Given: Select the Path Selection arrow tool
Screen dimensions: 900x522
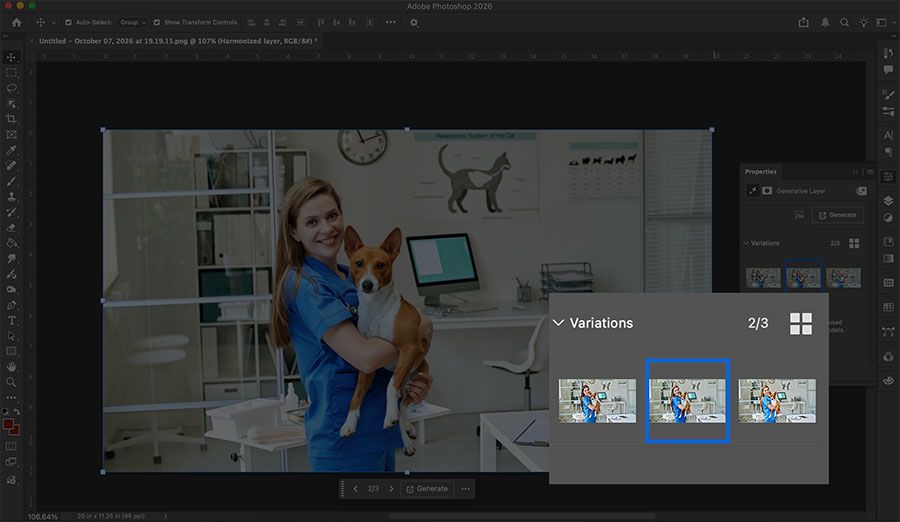Looking at the screenshot, I should [11, 336].
